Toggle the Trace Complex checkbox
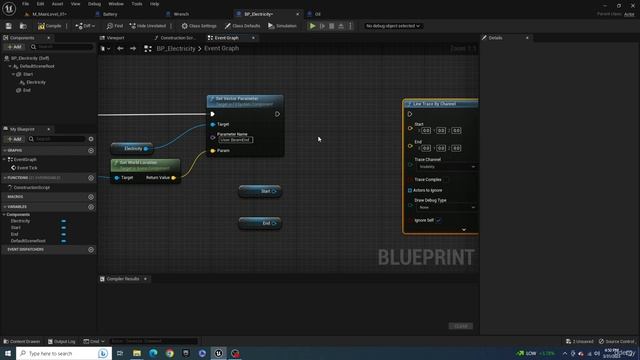The height and width of the screenshot is (360, 640). click(446, 180)
